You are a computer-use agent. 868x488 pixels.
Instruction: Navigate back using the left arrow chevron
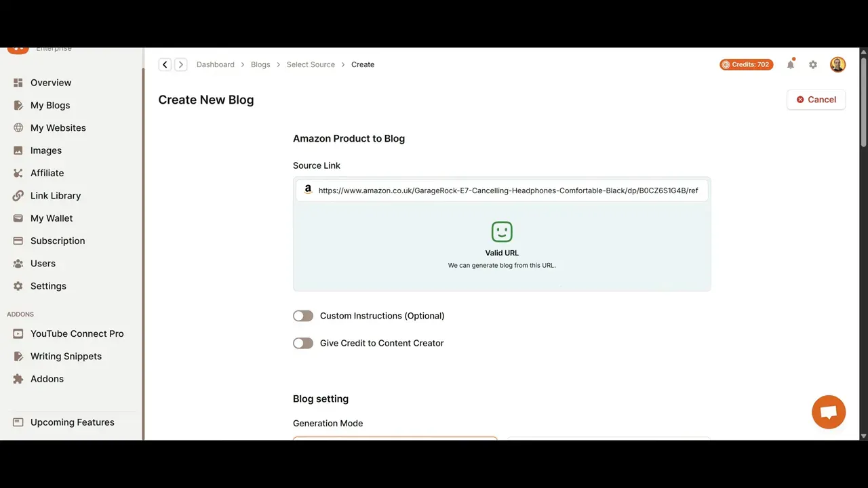(165, 64)
